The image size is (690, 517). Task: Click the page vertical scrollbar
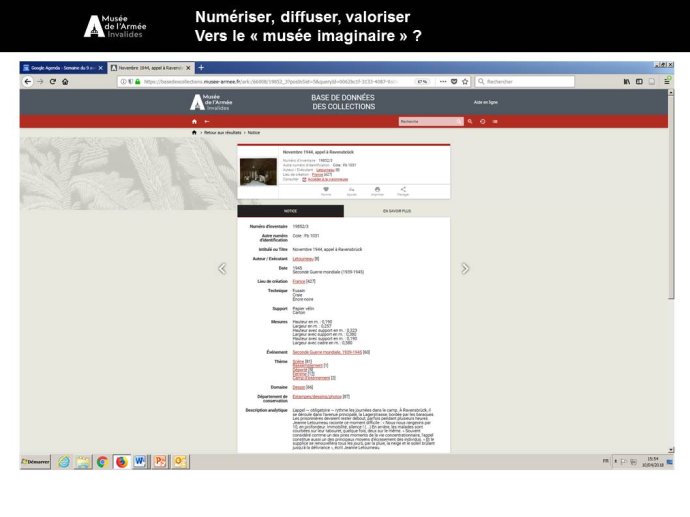point(671,198)
